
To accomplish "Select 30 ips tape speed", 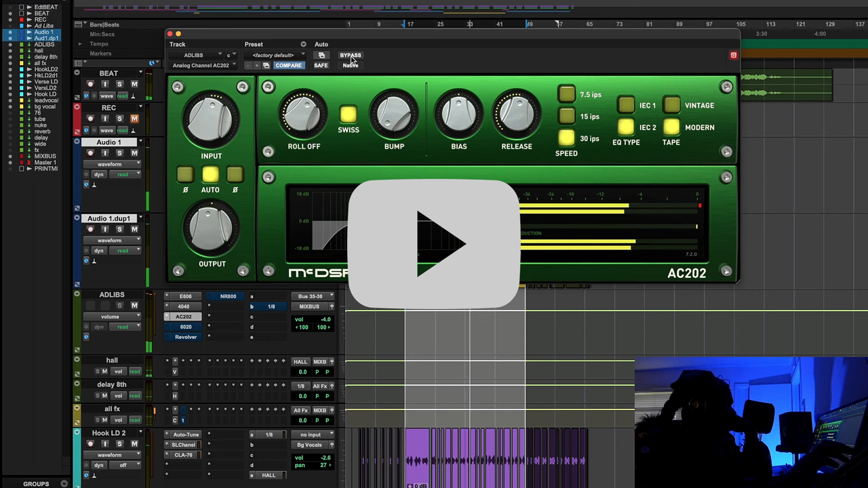I will click(566, 138).
